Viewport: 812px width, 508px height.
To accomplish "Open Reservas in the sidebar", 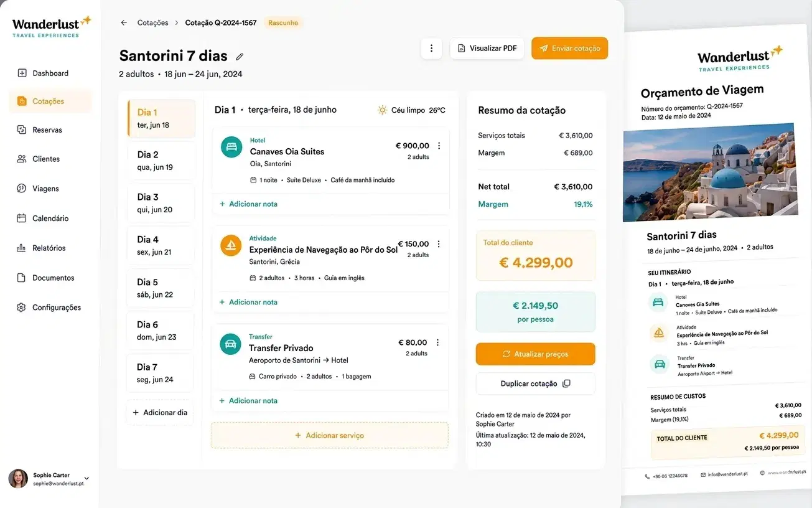I will tap(47, 130).
